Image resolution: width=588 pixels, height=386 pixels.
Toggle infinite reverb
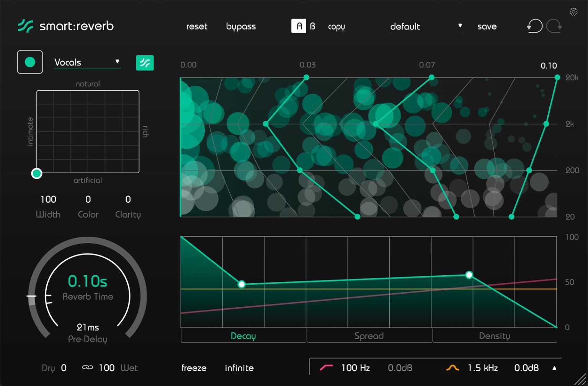coord(239,368)
